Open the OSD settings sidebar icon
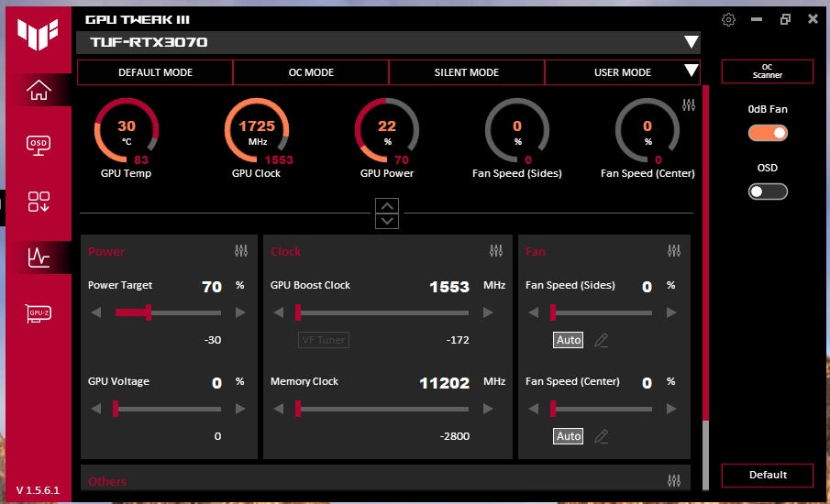 tap(39, 146)
